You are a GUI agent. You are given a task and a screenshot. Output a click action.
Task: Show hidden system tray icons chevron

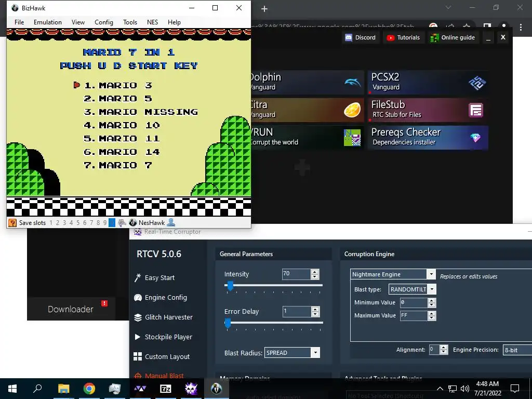[x=440, y=389]
